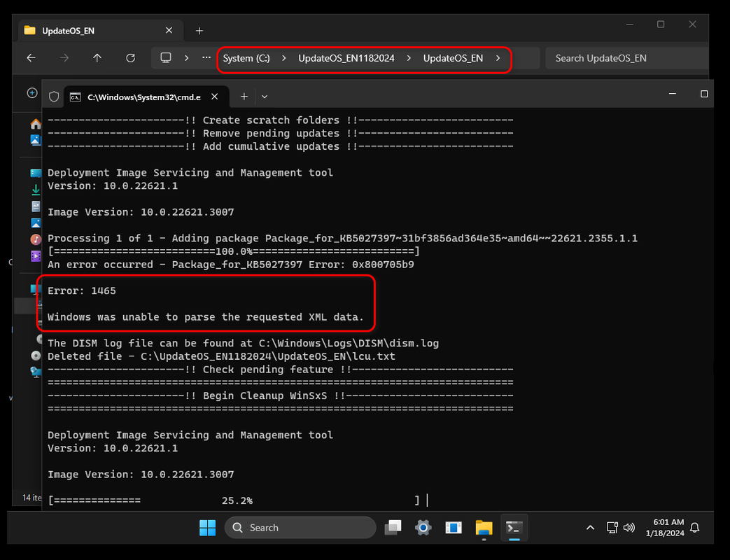Screen dimensions: 730x560
Task: Click the taskbar Search box
Action: [x=300, y=528]
